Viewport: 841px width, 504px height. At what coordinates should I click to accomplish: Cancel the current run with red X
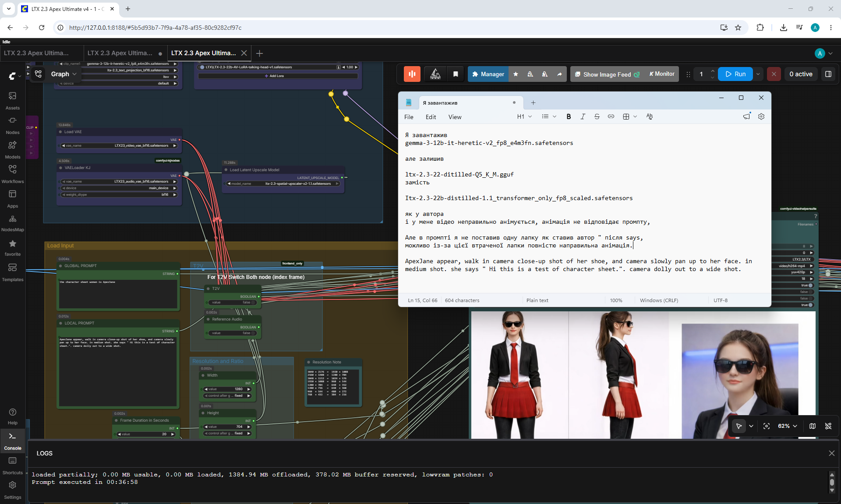pos(774,74)
